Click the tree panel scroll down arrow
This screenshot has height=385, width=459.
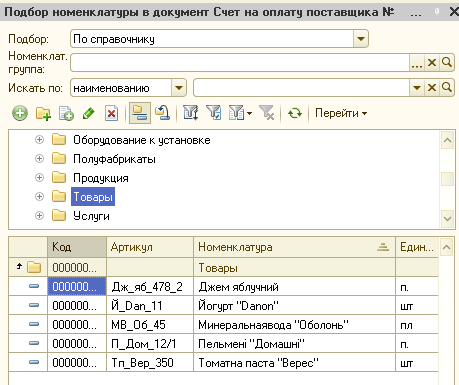447,219
